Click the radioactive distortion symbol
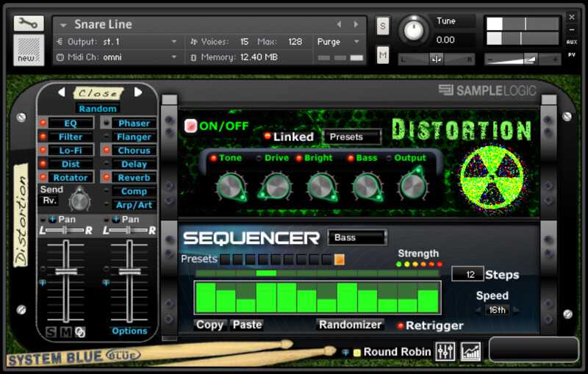Screen dimensions: 588x374 click(493, 177)
